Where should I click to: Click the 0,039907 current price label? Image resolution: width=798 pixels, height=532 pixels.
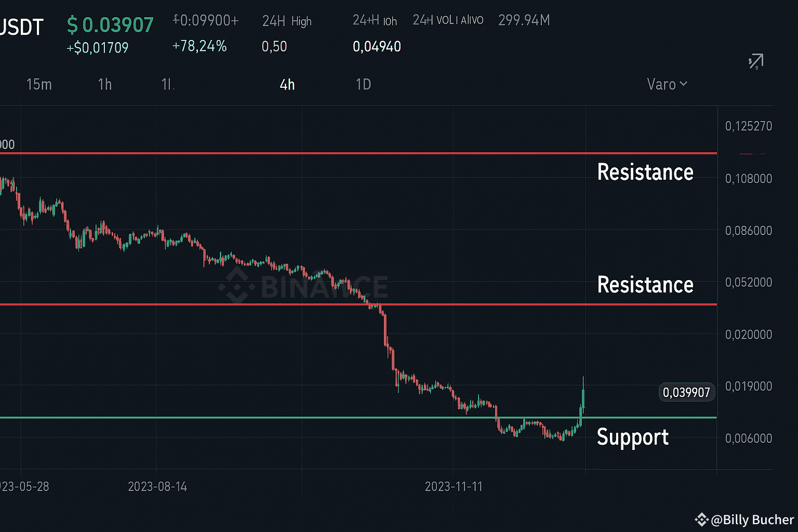point(687,392)
